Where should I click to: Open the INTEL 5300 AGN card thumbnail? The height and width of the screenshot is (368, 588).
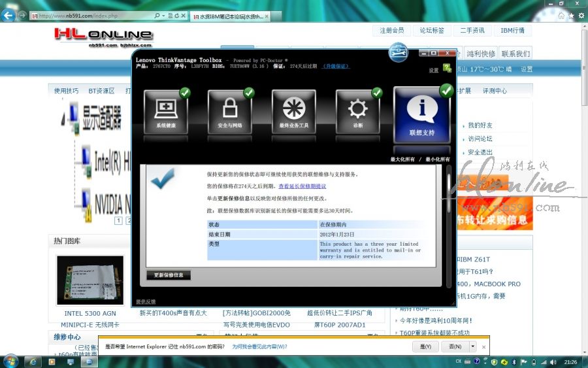(x=90, y=280)
